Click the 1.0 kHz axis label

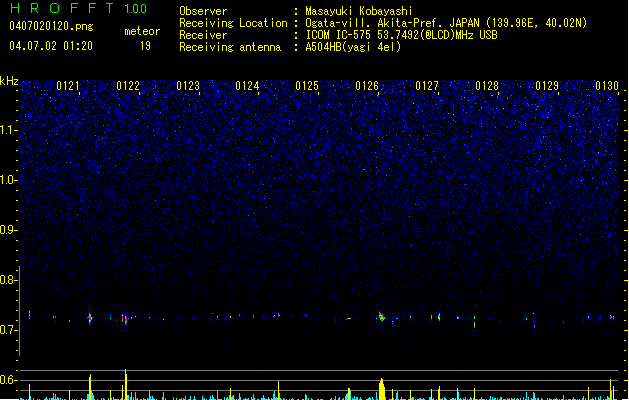(8, 180)
